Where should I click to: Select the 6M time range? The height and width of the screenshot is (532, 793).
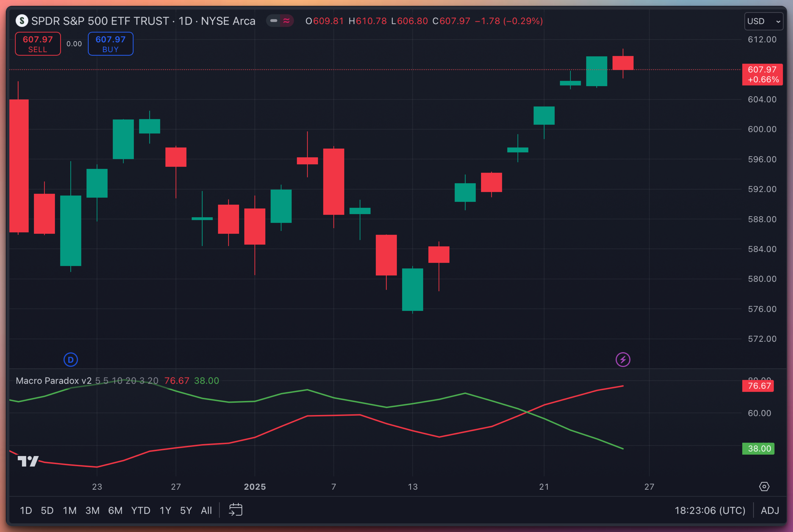115,510
